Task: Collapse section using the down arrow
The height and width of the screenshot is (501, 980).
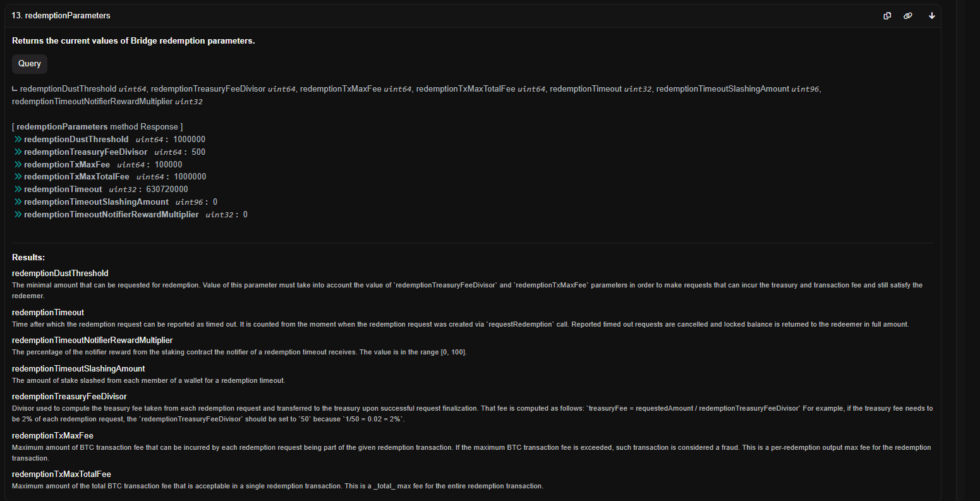Action: pyautogui.click(x=931, y=16)
